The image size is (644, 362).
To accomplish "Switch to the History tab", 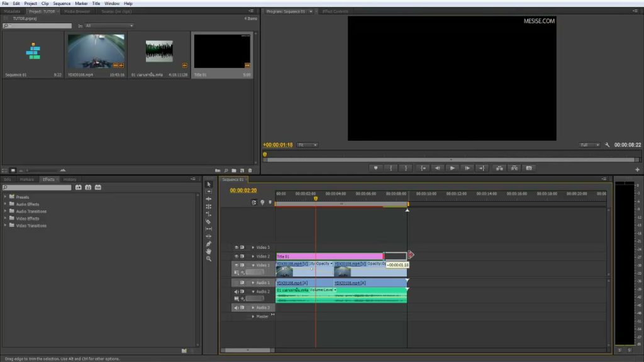I will [69, 179].
